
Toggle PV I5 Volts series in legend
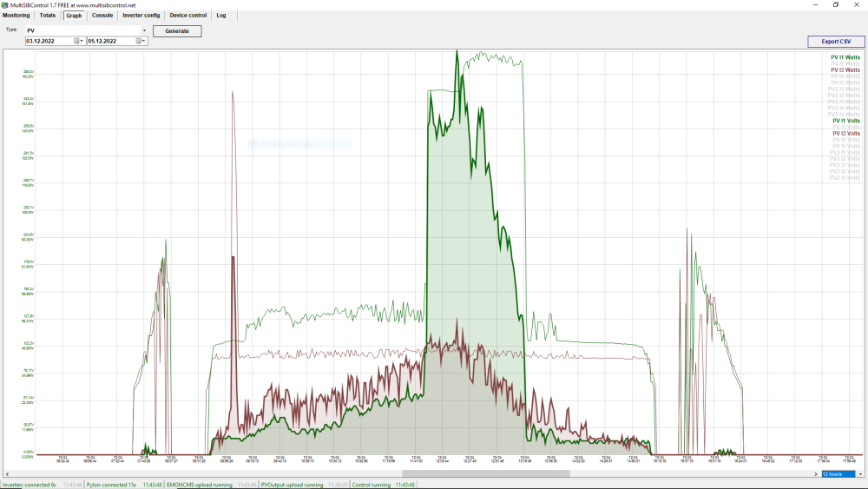tap(845, 146)
